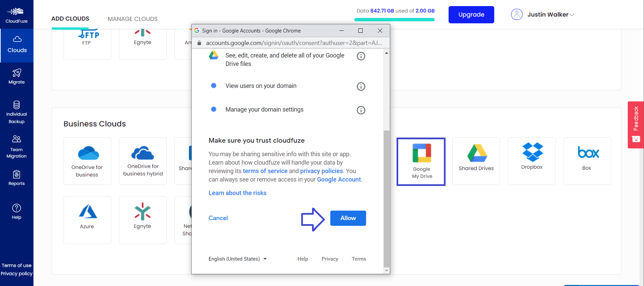
Task: Open the Reports sidebar icon
Action: pos(17,174)
